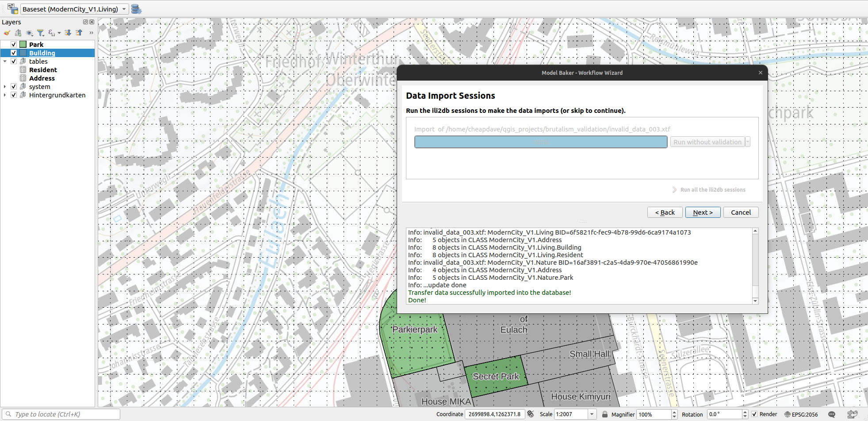
Task: Select the Address table layer
Action: pyautogui.click(x=42, y=78)
